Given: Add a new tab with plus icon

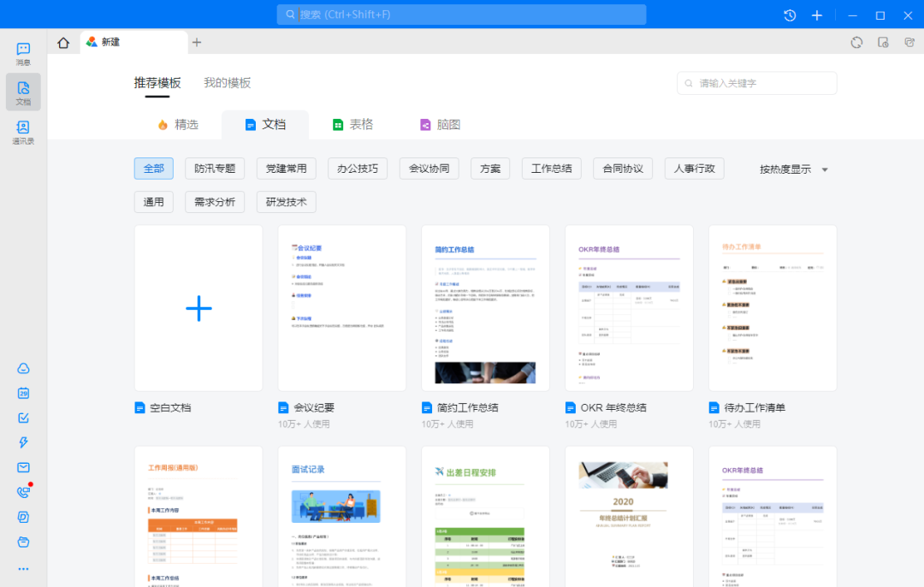Looking at the screenshot, I should point(197,43).
